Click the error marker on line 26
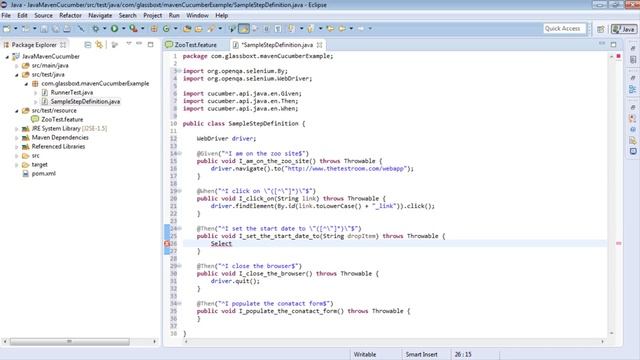The image size is (640, 360). 167,244
